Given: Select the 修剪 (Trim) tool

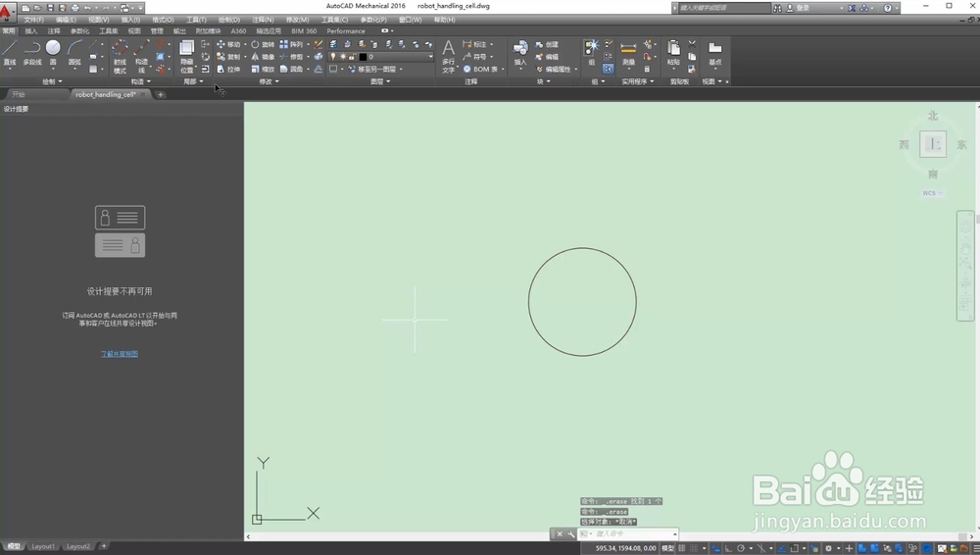Looking at the screenshot, I should pos(291,56).
